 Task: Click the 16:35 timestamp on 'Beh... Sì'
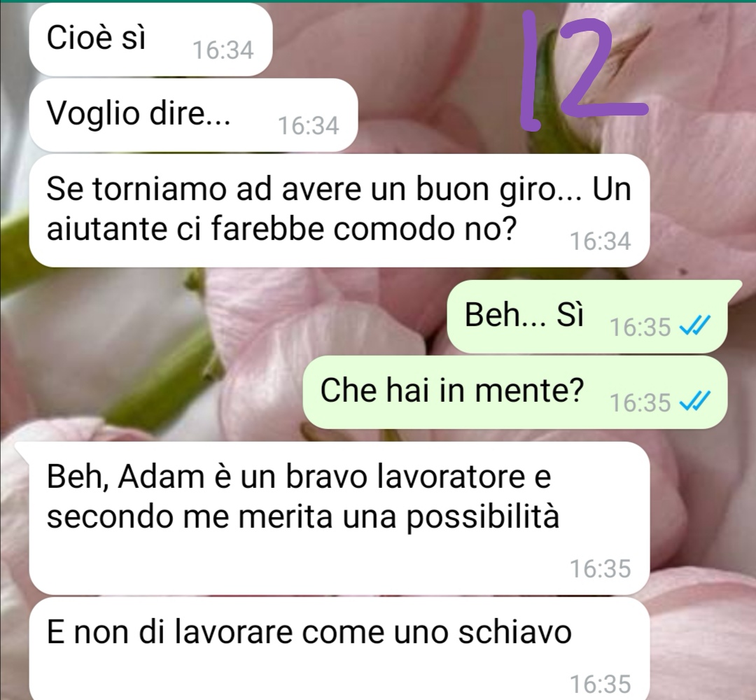tap(640, 327)
